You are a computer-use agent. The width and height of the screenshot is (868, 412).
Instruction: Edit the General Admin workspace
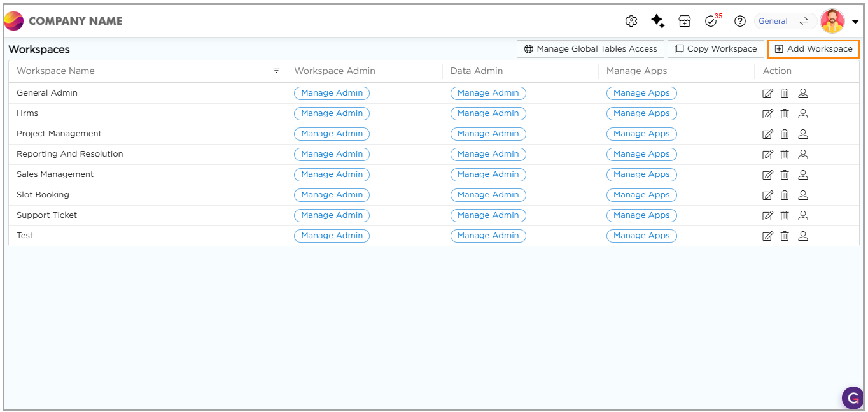pos(767,94)
